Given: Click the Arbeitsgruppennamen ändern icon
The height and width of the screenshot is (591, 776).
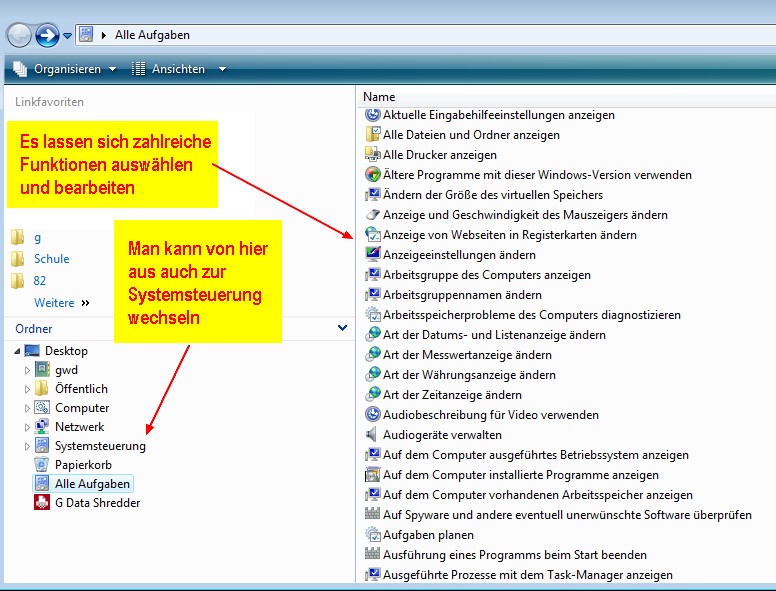Looking at the screenshot, I should 373,295.
